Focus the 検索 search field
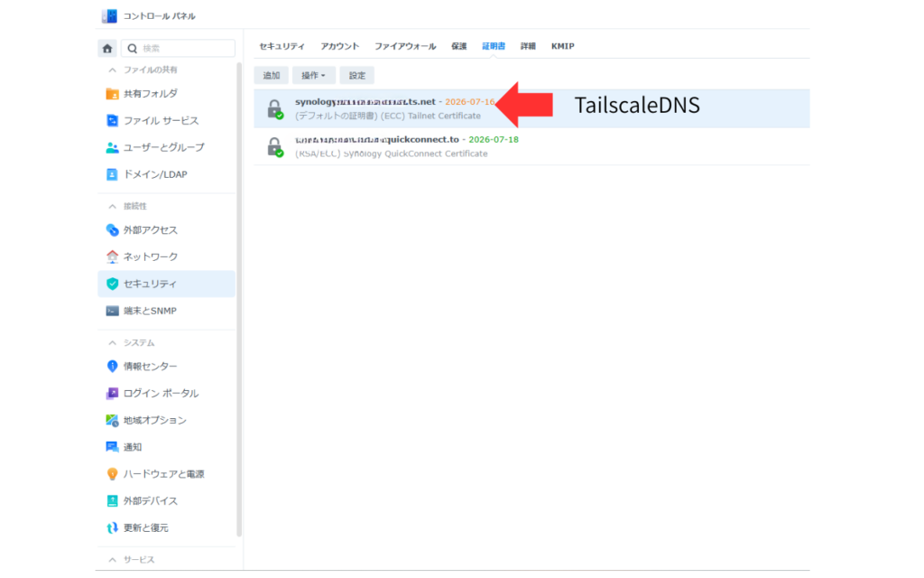 [x=179, y=49]
